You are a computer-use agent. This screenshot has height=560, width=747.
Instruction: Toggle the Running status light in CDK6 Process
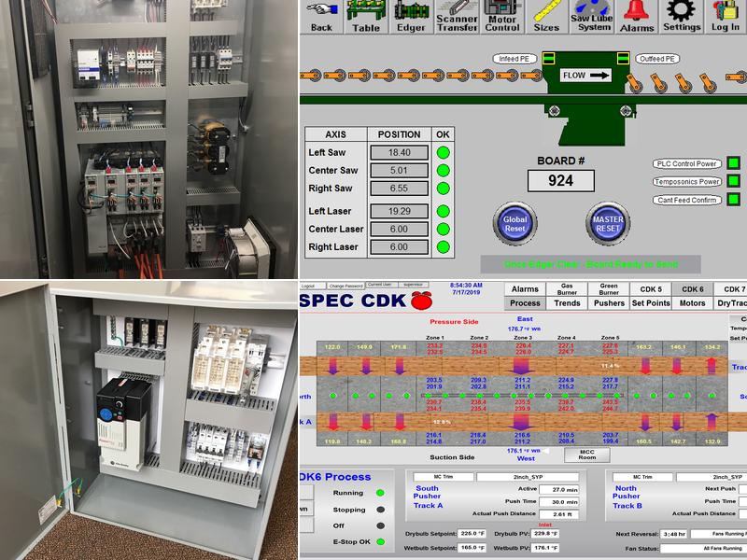(379, 492)
